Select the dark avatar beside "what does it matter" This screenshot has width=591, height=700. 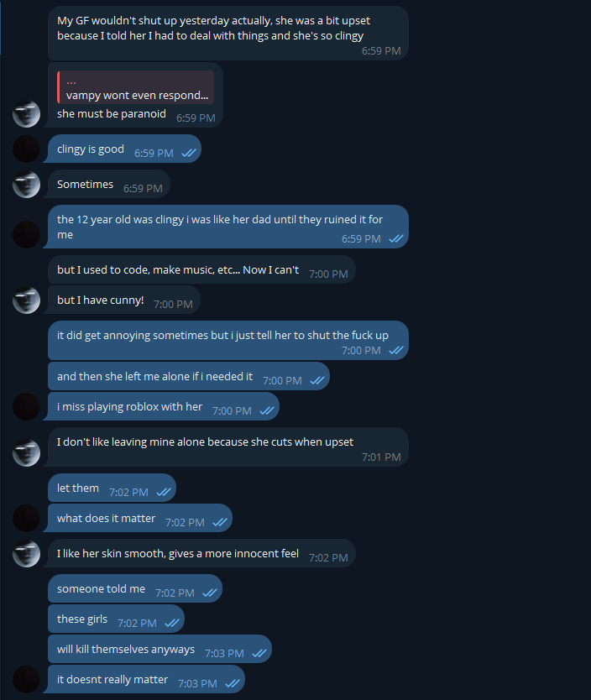(x=27, y=519)
